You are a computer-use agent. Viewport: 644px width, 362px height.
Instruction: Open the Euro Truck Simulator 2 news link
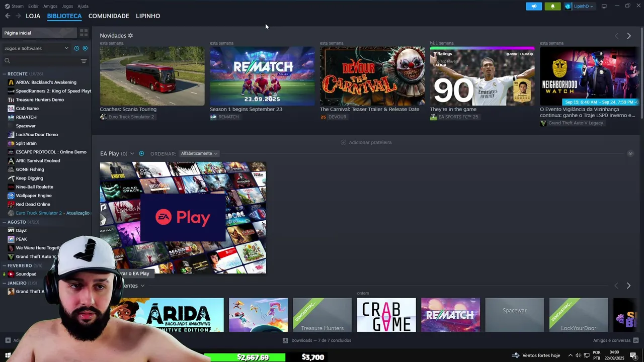127,117
